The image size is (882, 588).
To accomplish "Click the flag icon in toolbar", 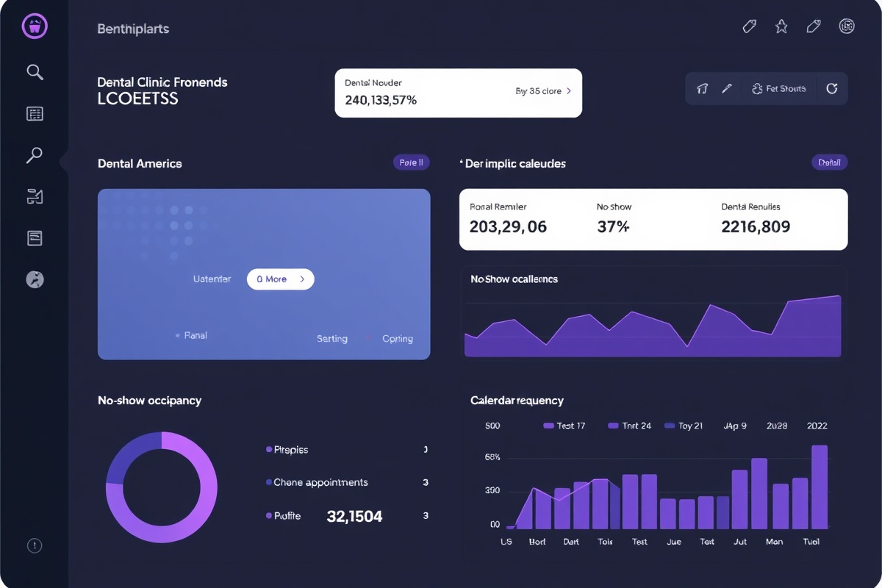I will coord(702,88).
